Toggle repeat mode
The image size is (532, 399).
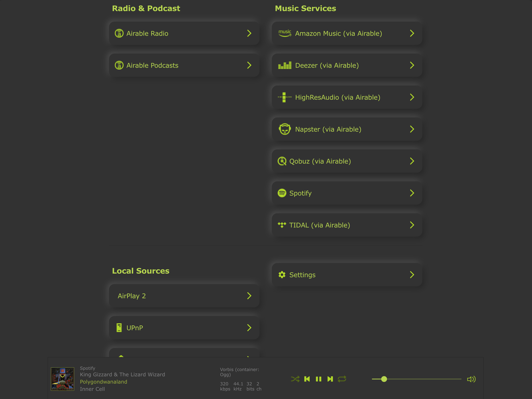tap(342, 379)
